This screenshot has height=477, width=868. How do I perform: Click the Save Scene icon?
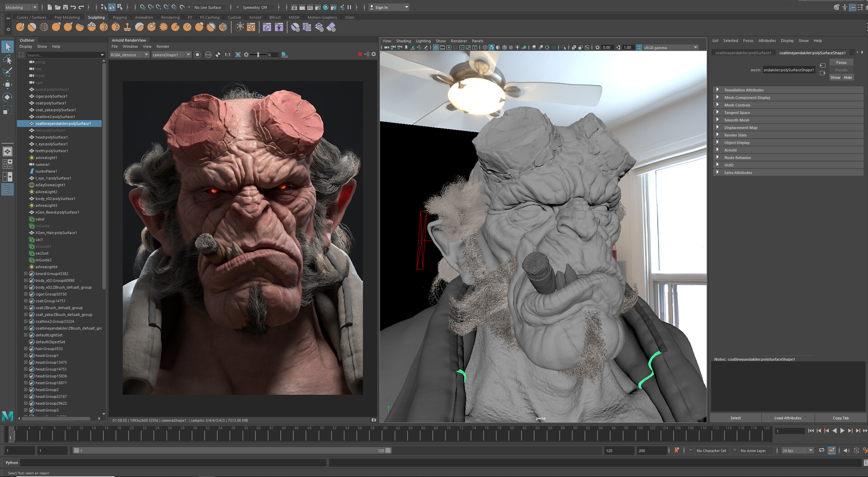[x=66, y=7]
